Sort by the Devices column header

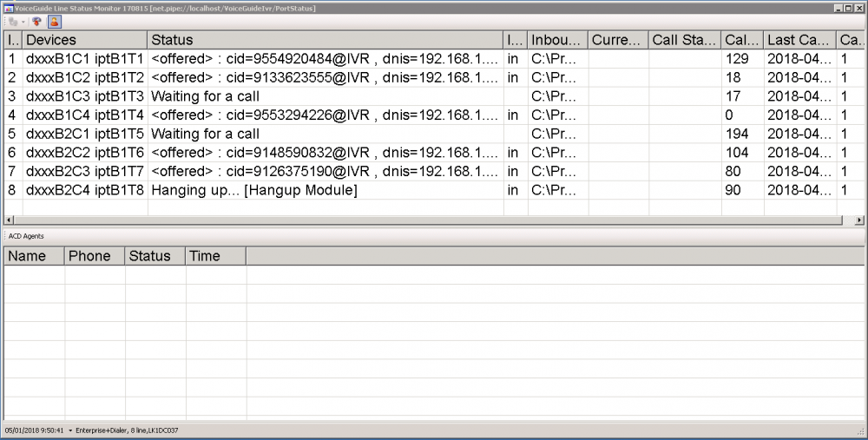(x=84, y=40)
